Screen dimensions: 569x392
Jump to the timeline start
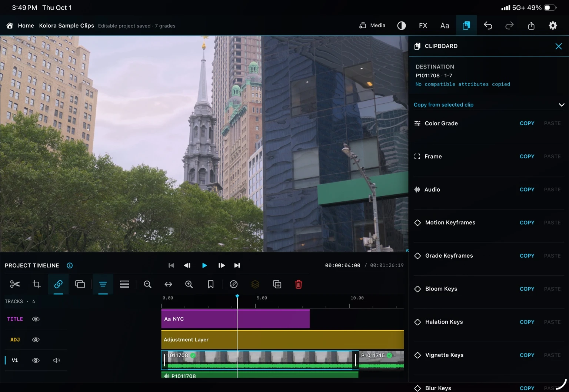pos(171,265)
